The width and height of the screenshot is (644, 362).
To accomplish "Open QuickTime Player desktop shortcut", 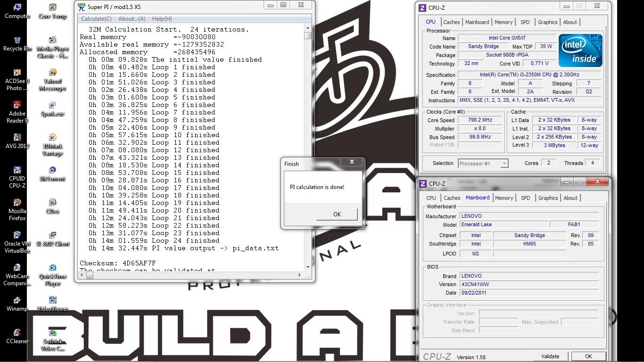I will [52, 275].
